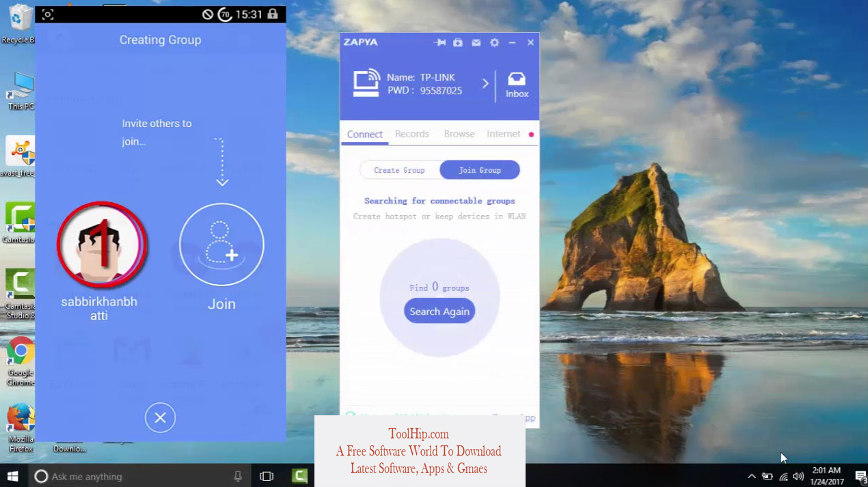
Task: Click the Creating Group header text
Action: (160, 40)
